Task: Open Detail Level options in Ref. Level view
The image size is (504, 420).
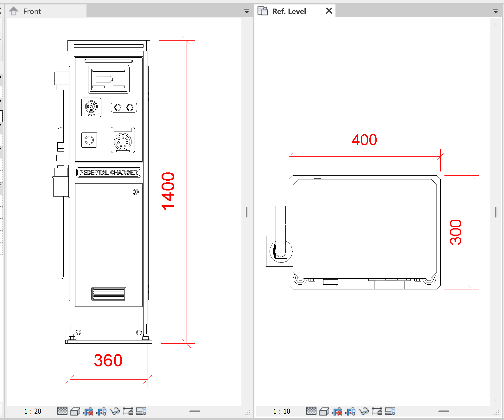Action: [311, 411]
